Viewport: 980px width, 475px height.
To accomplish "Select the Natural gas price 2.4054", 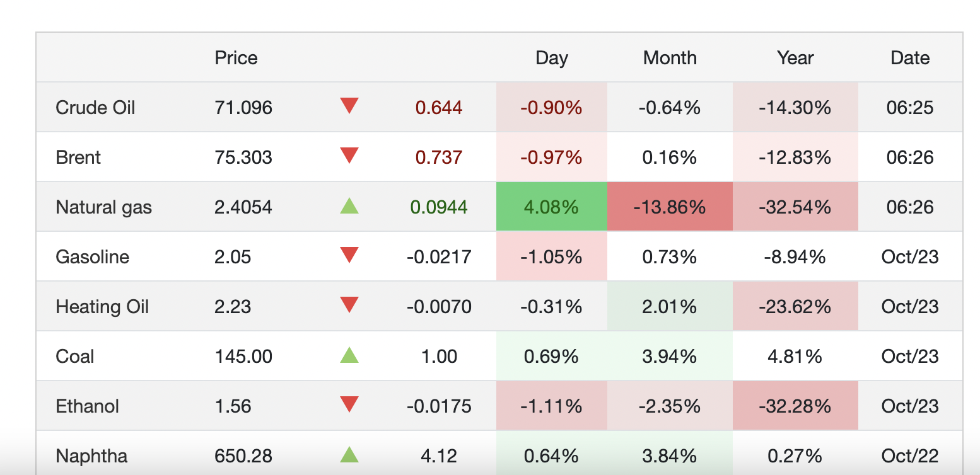I will (x=243, y=207).
